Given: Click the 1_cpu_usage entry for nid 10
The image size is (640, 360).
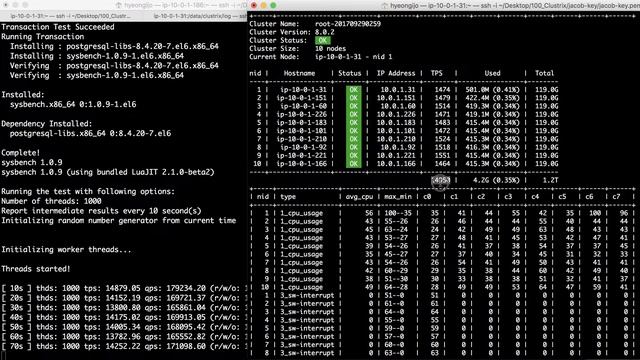Looking at the screenshot, I should tap(301, 287).
